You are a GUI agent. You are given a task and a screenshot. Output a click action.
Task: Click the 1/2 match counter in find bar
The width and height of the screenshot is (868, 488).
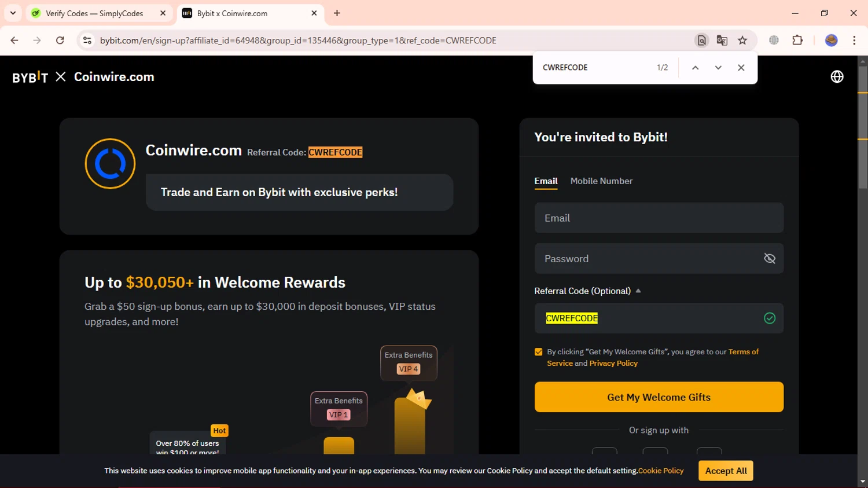[663, 68]
